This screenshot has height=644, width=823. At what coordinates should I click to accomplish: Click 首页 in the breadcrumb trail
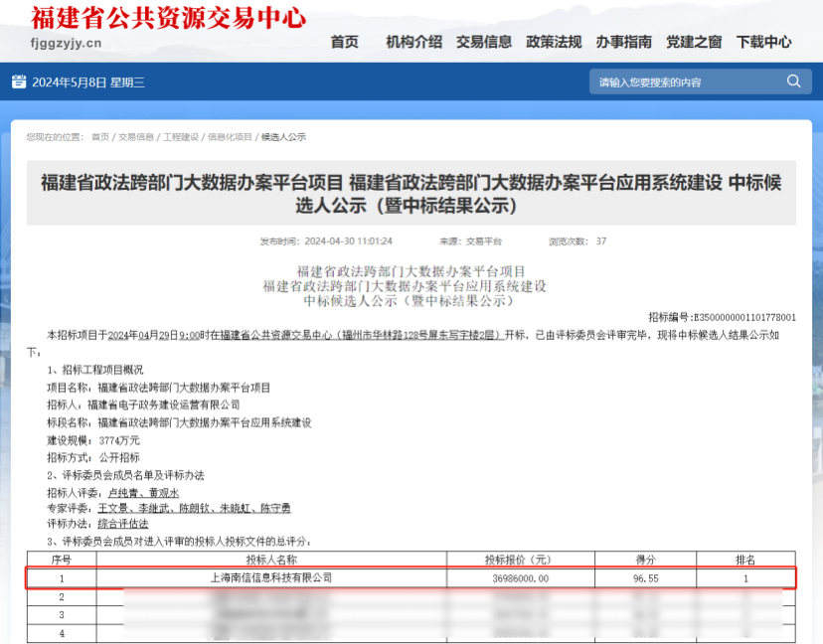[100, 137]
